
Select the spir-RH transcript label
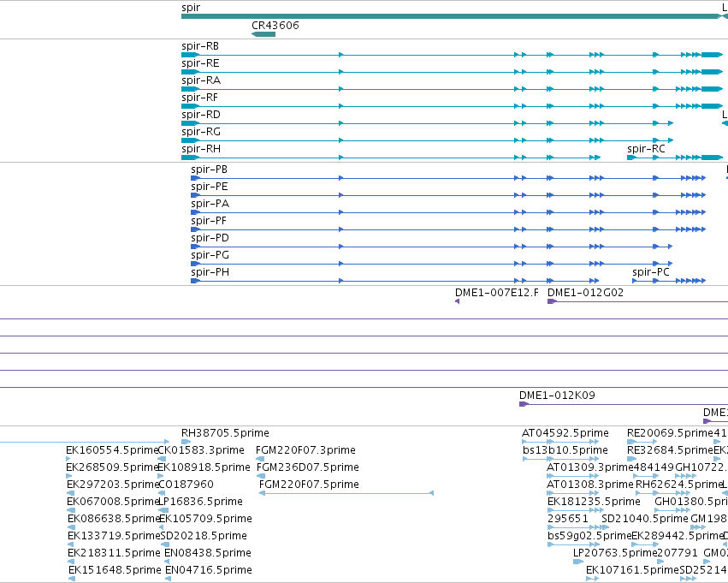[x=201, y=149]
